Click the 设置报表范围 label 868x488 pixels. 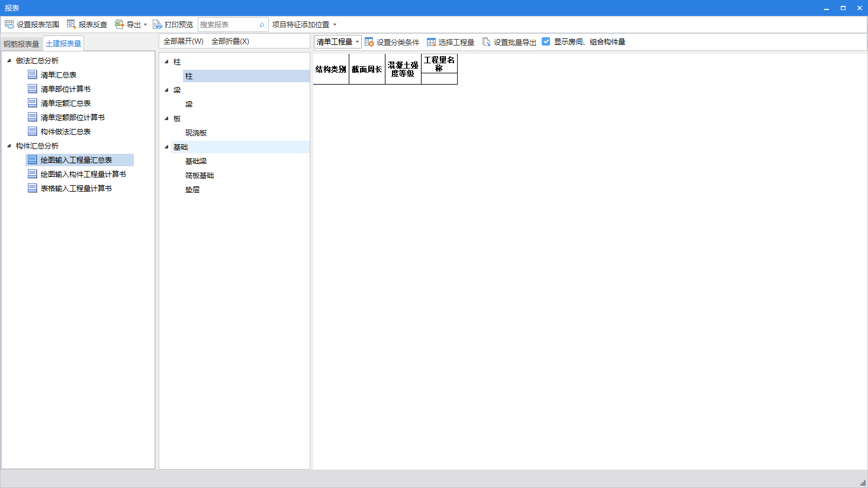38,25
